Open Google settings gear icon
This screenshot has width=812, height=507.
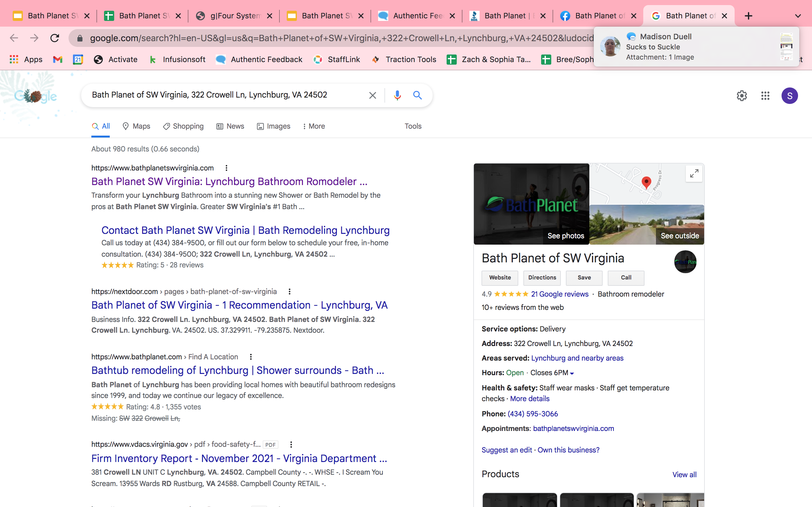point(742,96)
